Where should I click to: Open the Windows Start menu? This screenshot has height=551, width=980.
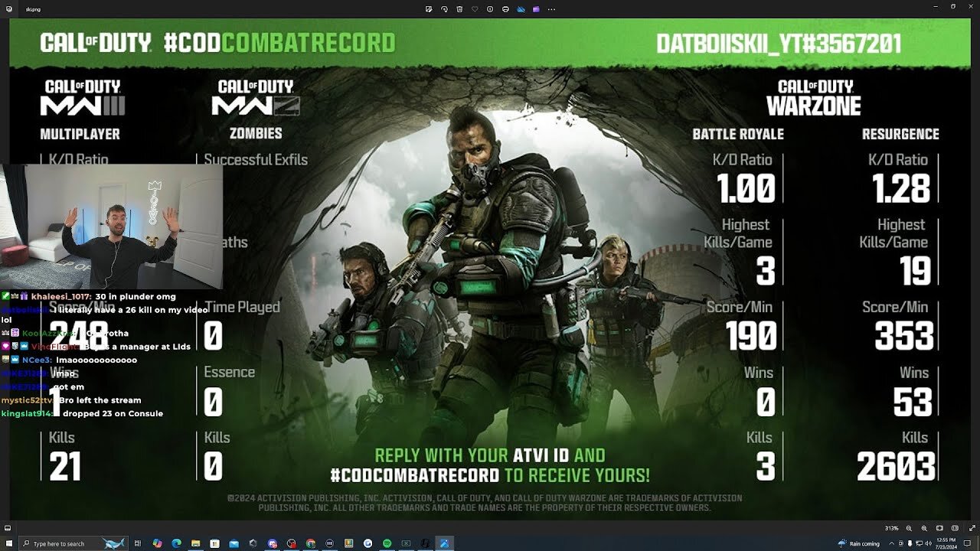tap(8, 543)
